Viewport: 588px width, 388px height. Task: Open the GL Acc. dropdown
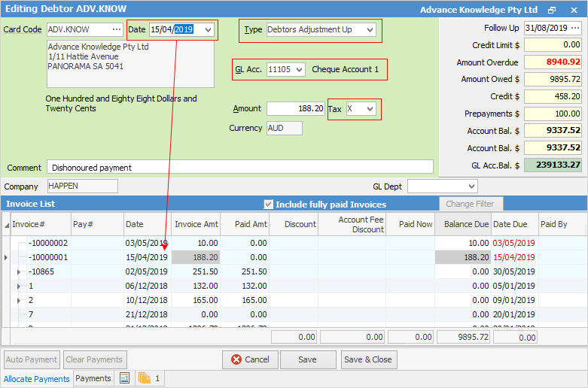point(299,70)
